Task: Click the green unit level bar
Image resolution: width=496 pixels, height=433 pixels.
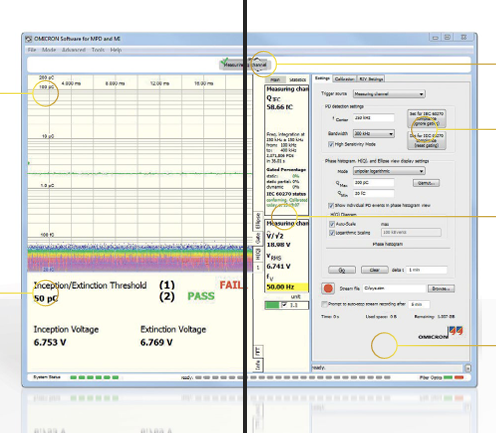Action: click(272, 305)
